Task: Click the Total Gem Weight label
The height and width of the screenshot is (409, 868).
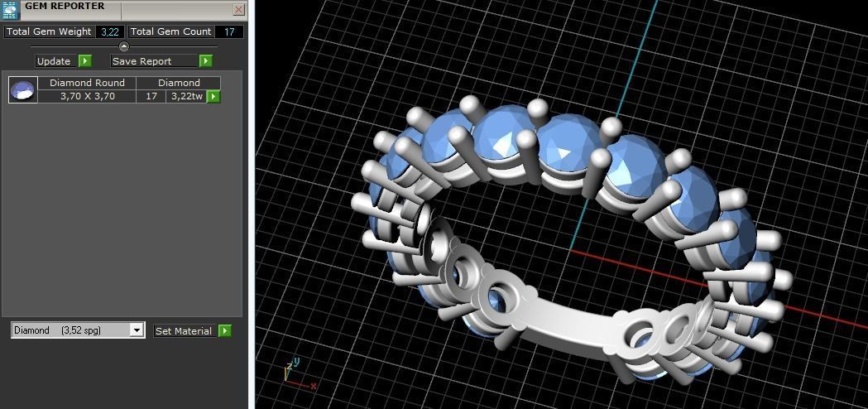Action: click(49, 31)
